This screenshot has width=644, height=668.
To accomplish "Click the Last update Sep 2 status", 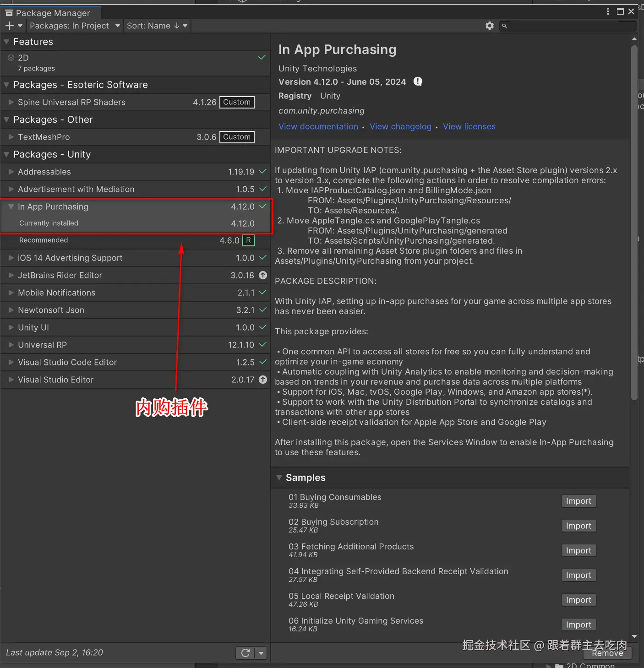I will (x=55, y=652).
